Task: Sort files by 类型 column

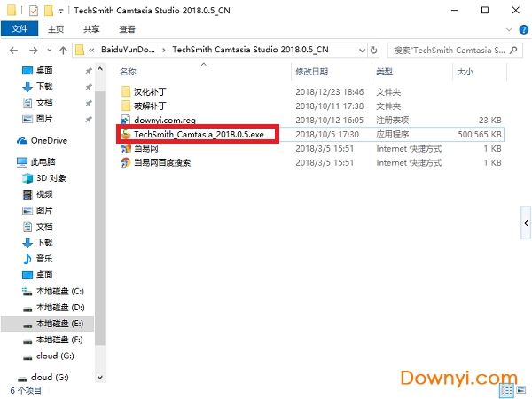Action: point(384,72)
